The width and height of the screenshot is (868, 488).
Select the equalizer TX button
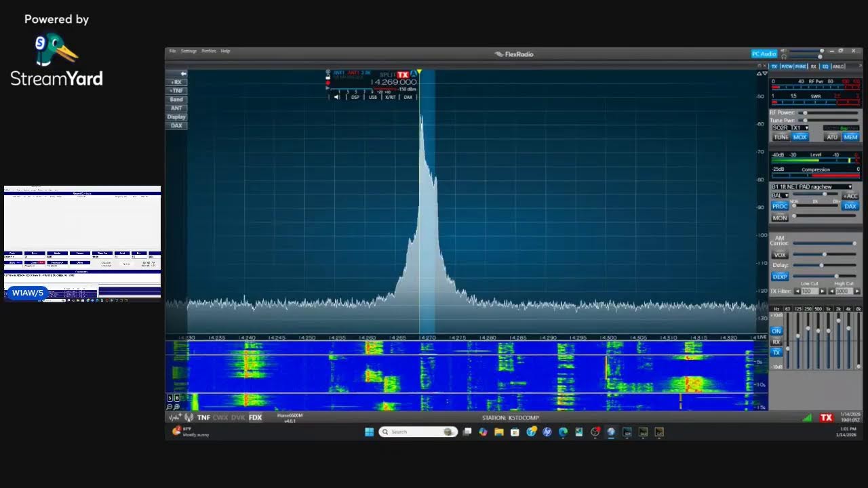click(776, 352)
